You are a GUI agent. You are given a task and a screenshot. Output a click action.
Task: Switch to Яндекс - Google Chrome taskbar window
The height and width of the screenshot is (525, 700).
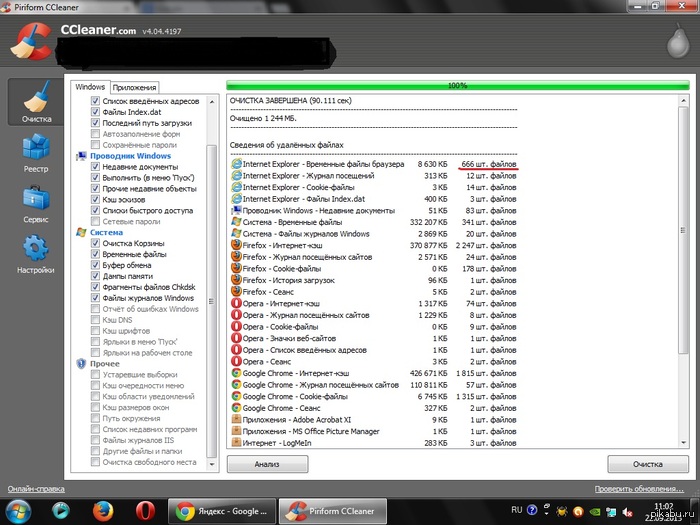point(222,512)
